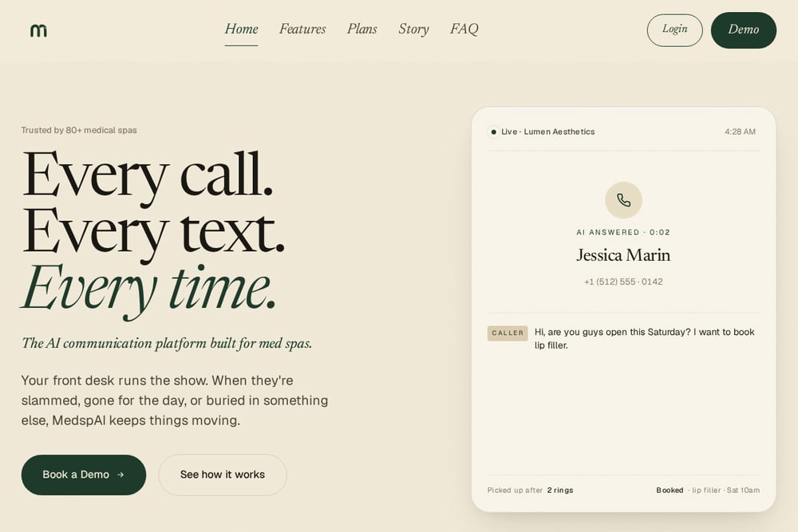Go to the Features page
The image size is (798, 532).
pyautogui.click(x=302, y=29)
